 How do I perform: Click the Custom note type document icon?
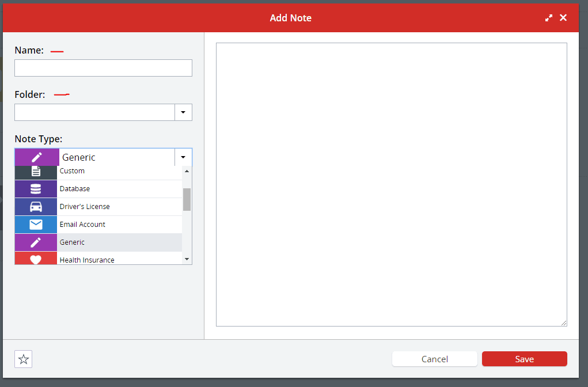pyautogui.click(x=36, y=171)
